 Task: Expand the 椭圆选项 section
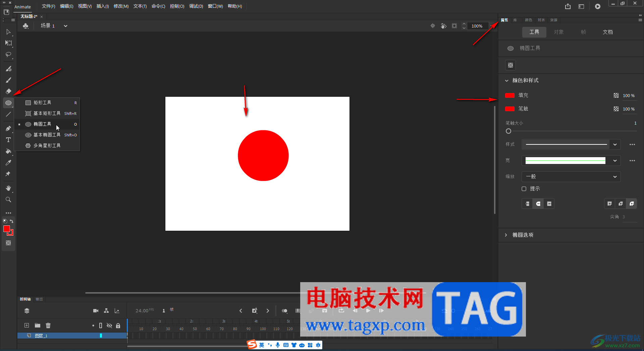[506, 235]
